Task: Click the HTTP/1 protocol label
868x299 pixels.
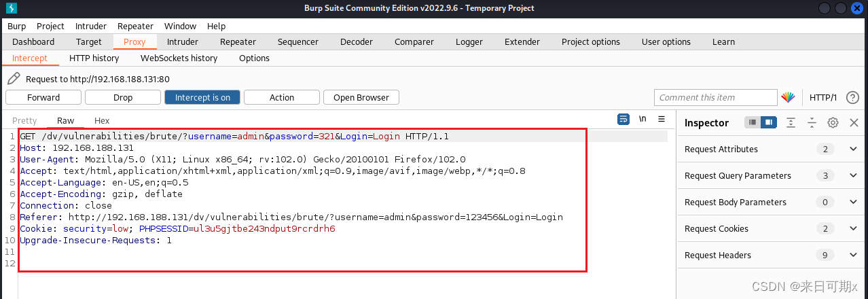Action: pyautogui.click(x=823, y=97)
